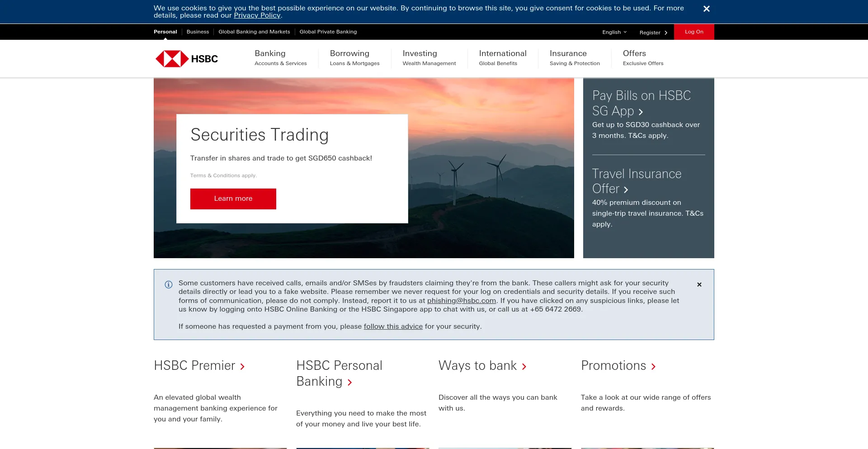Close the cookie consent banner

point(707,9)
